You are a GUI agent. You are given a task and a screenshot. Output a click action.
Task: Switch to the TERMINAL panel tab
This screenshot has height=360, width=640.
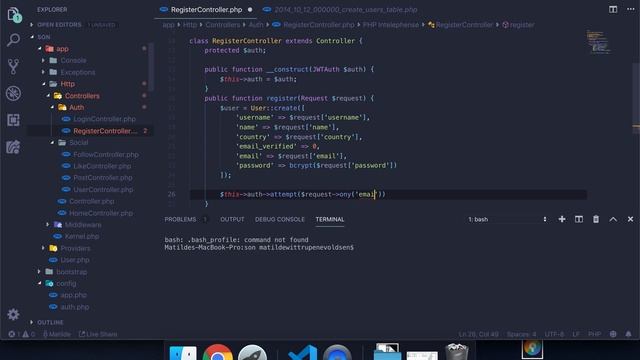[330, 219]
